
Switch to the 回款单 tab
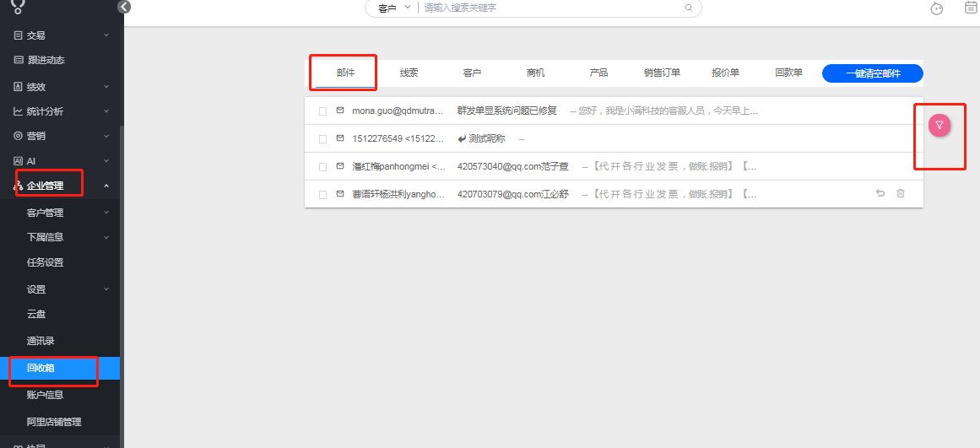[788, 73]
